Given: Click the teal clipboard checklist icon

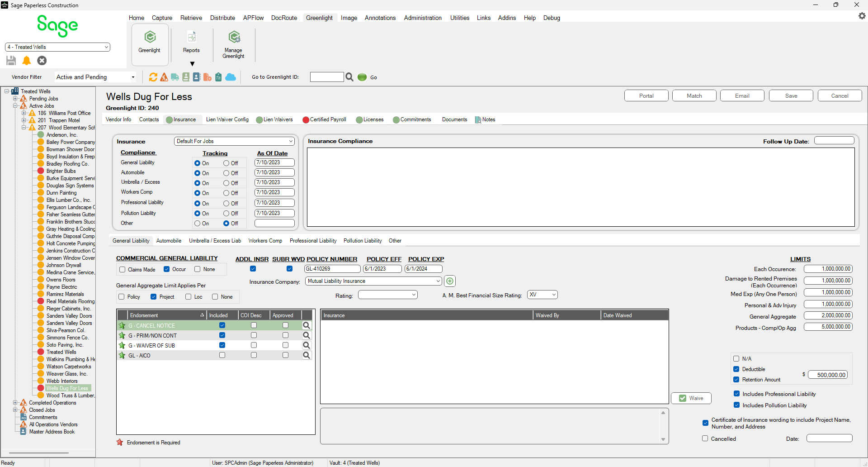Looking at the screenshot, I should (218, 77).
